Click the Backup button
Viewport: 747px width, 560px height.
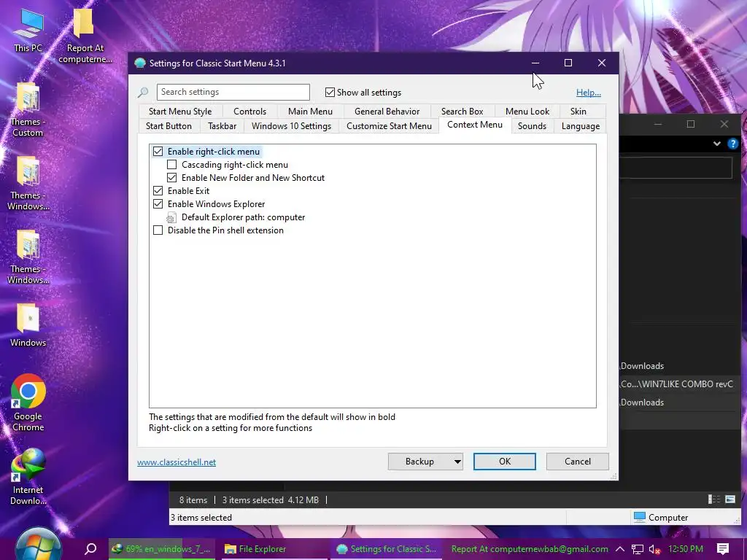point(419,462)
